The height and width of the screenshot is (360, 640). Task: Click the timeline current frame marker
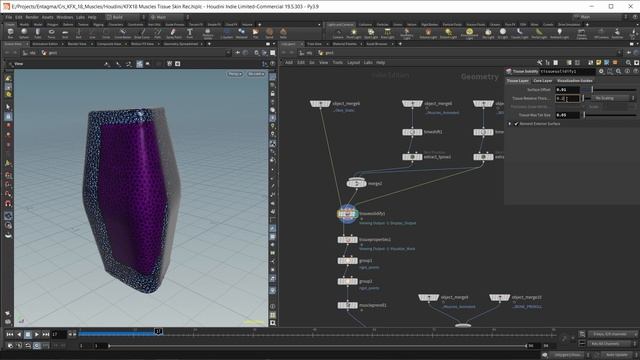tap(159, 332)
